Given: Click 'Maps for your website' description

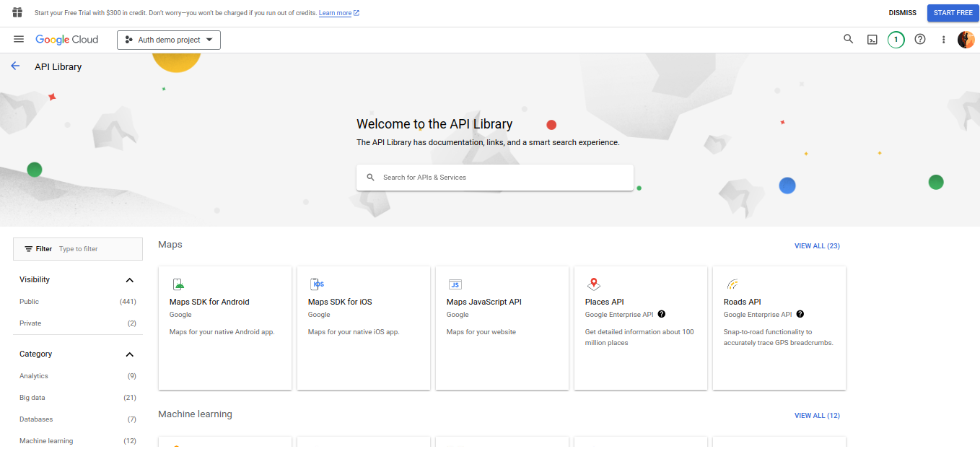Looking at the screenshot, I should pyautogui.click(x=481, y=332).
